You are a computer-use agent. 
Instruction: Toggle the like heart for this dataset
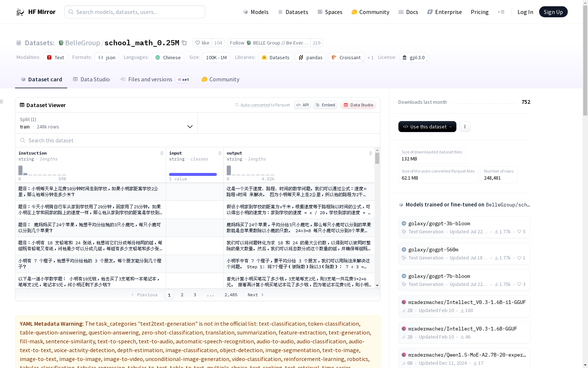[198, 43]
